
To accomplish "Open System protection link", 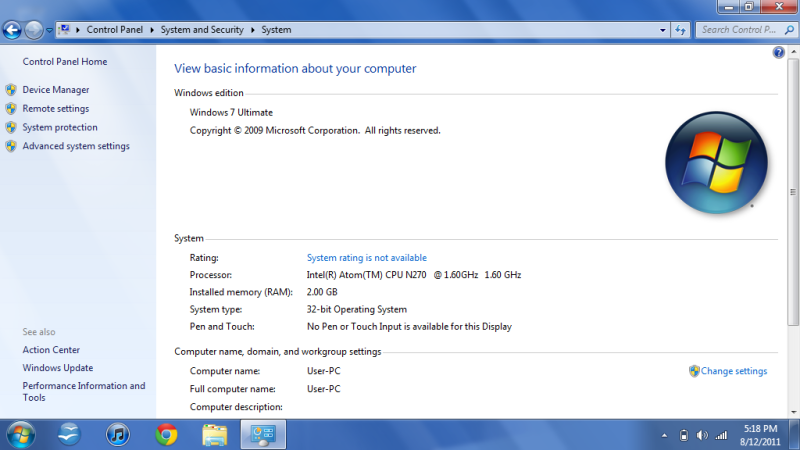I will [60, 128].
